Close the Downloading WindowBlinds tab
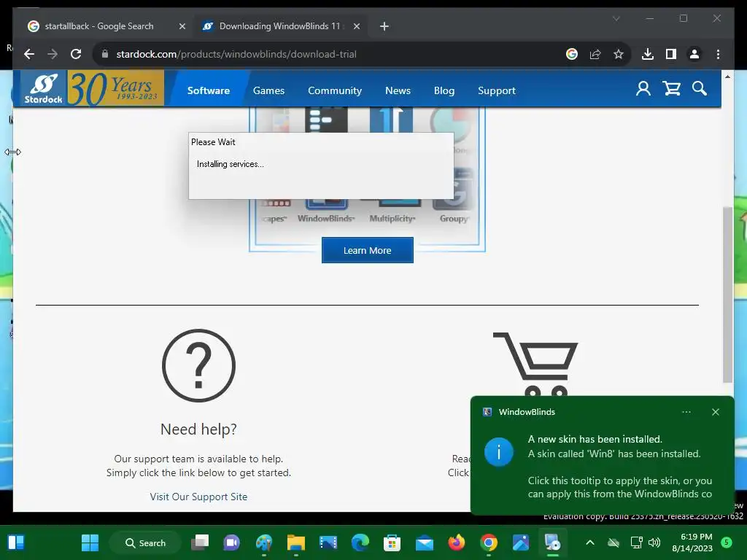This screenshot has width=747, height=560. (x=356, y=26)
